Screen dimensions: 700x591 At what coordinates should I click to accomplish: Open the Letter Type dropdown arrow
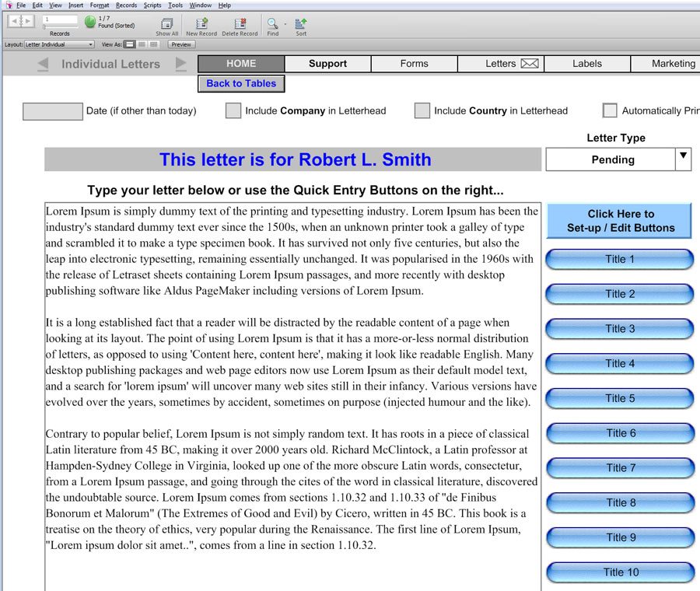click(683, 159)
